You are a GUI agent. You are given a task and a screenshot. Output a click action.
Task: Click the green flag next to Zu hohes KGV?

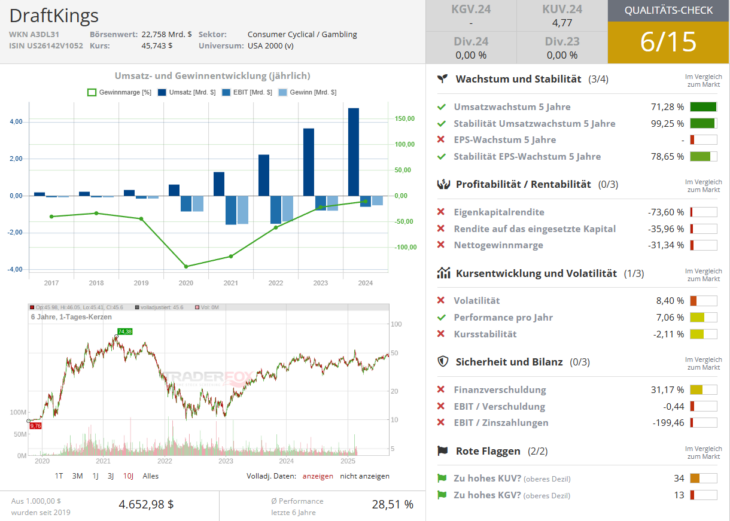(442, 495)
